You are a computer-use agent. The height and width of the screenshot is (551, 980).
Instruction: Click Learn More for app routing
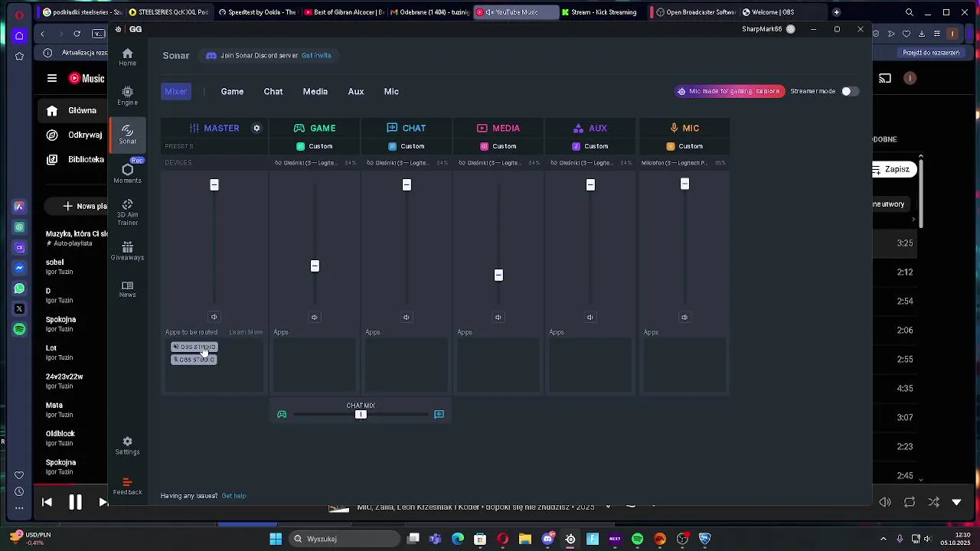(x=246, y=332)
